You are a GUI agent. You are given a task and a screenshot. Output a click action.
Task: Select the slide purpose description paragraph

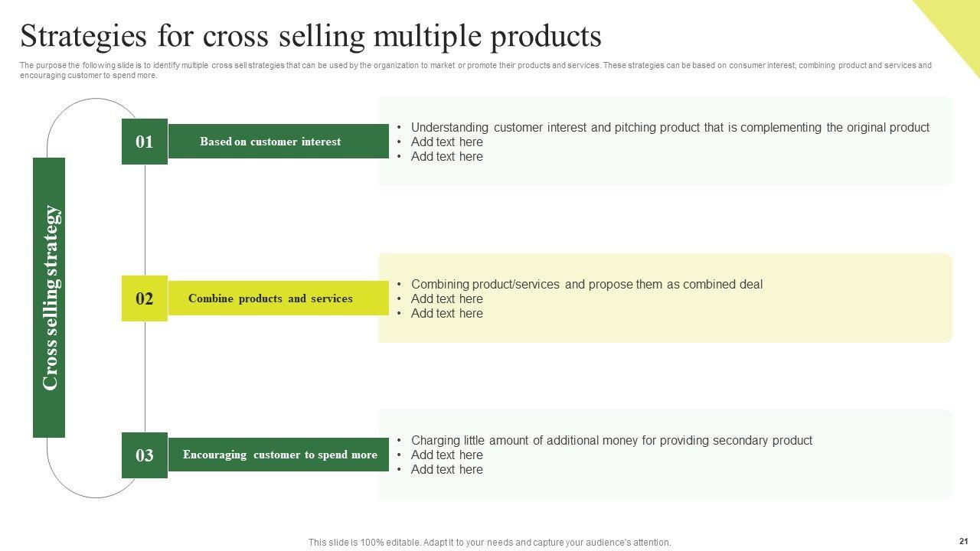pyautogui.click(x=475, y=70)
